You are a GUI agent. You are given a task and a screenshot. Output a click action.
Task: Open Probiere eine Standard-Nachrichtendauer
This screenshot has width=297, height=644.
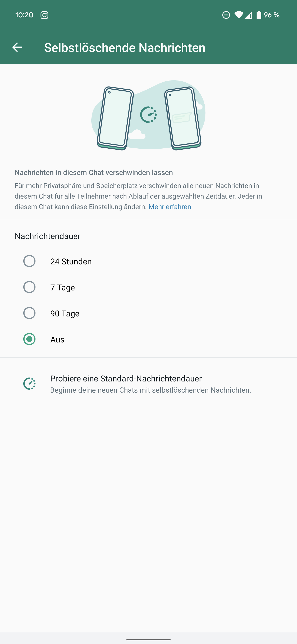126,379
